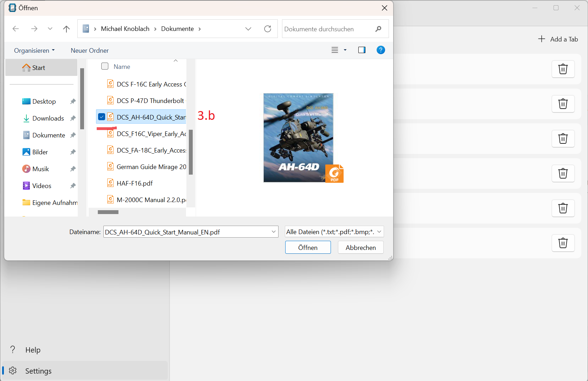Select DCS_FA-18C_Early_Access file

(x=146, y=150)
